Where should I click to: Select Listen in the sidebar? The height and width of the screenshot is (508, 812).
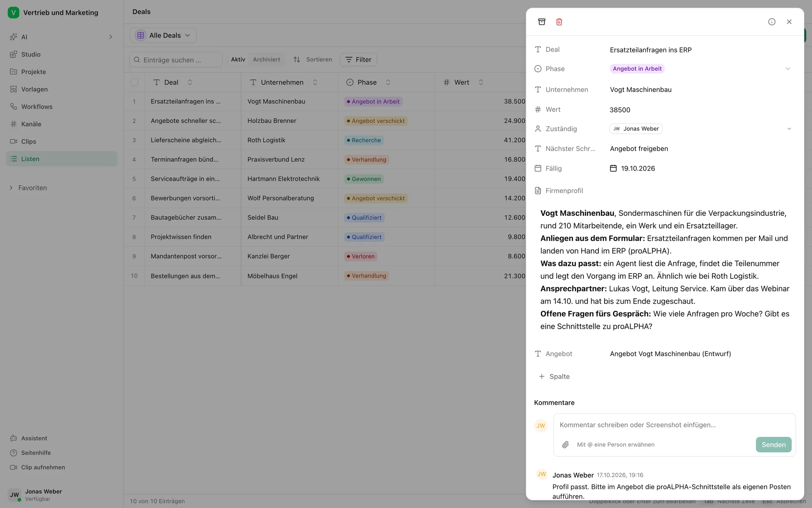click(x=62, y=159)
